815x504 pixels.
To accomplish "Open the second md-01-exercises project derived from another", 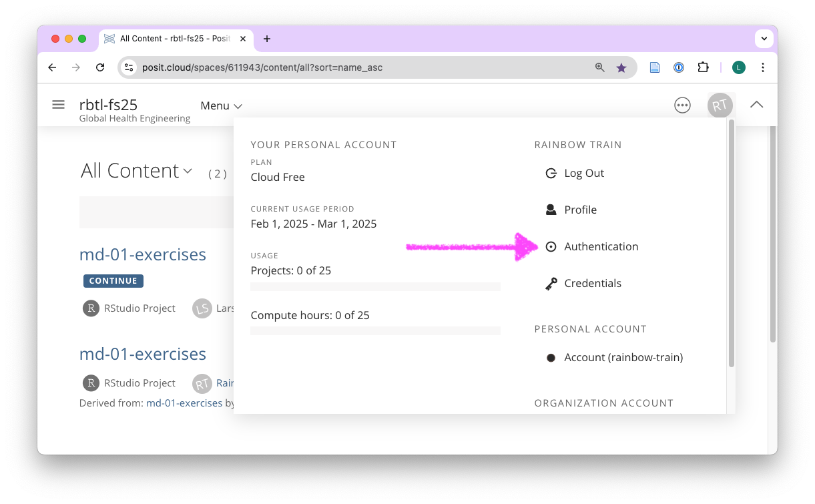I will [x=143, y=354].
